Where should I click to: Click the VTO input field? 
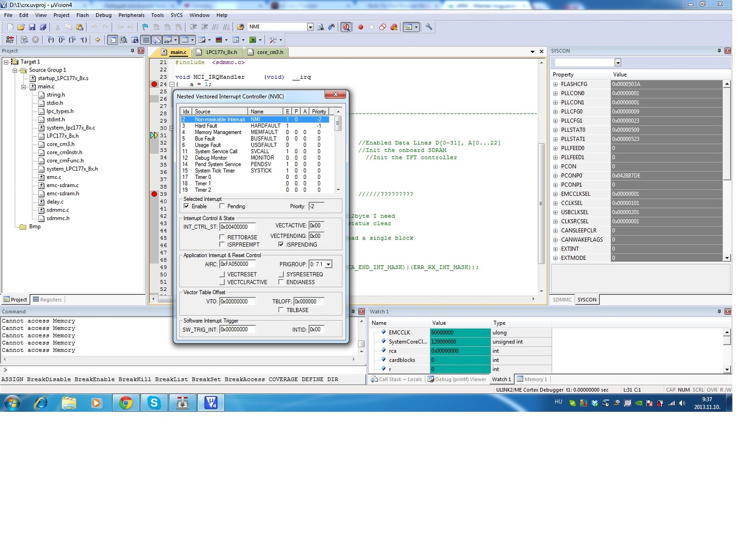[238, 301]
